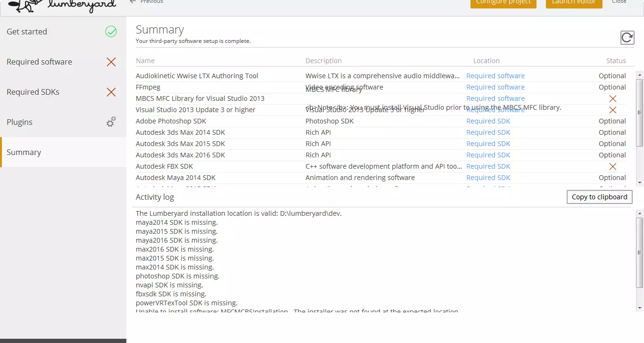Open Required software link for FFmpeg
The width and height of the screenshot is (644, 343).
point(495,87)
